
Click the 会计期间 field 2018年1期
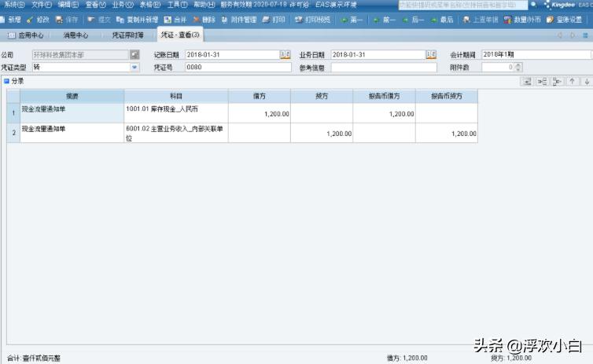coord(536,54)
